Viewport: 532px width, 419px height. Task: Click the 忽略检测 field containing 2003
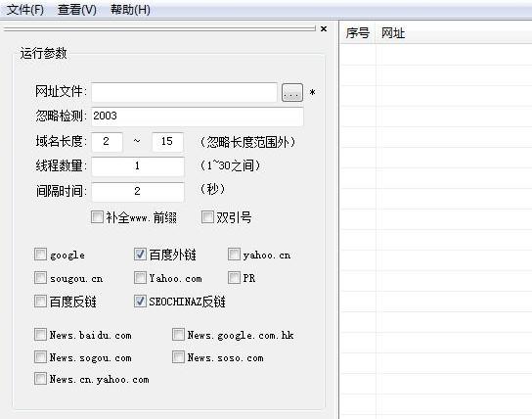(198, 116)
